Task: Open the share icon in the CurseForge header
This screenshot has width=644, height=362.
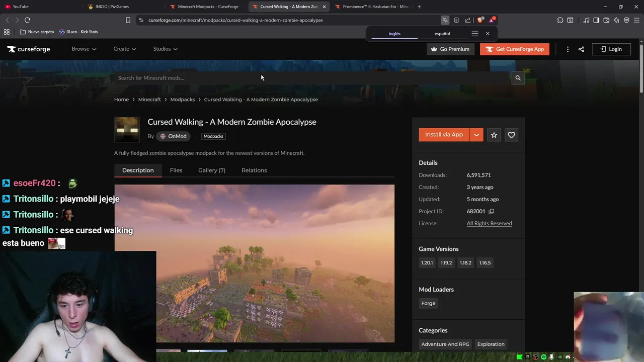Action: coord(581,49)
